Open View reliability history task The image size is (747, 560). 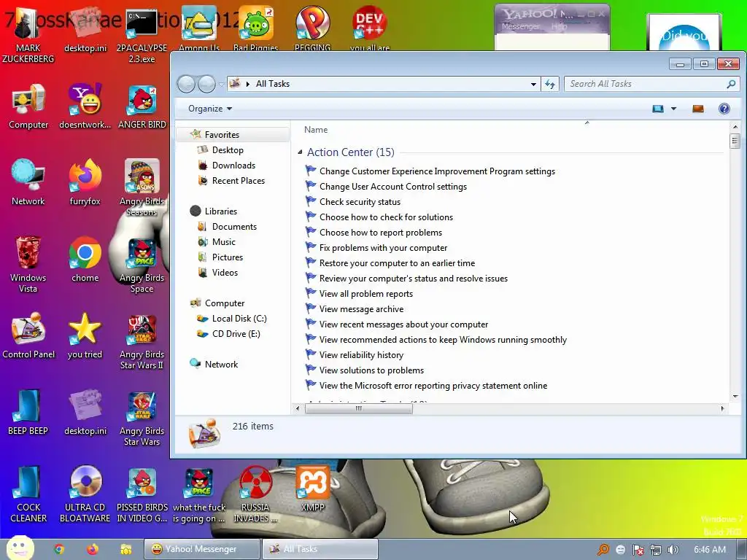[x=361, y=355]
